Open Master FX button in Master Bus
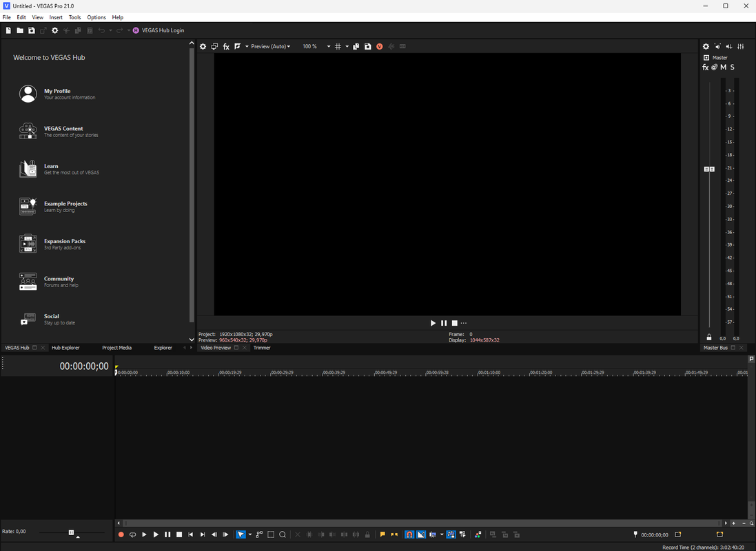Viewport: 756px width, 551px height. pos(706,67)
